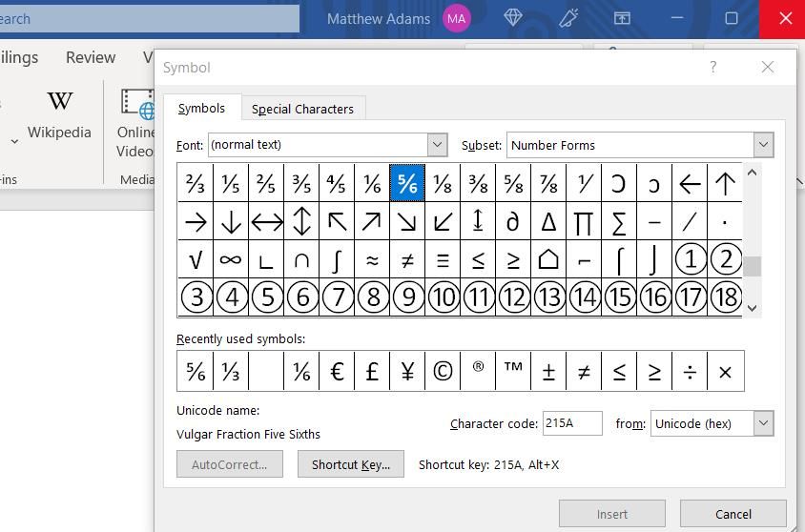Select the down-right diagonal arrow symbol
Image resolution: width=805 pixels, height=532 pixels.
[407, 221]
